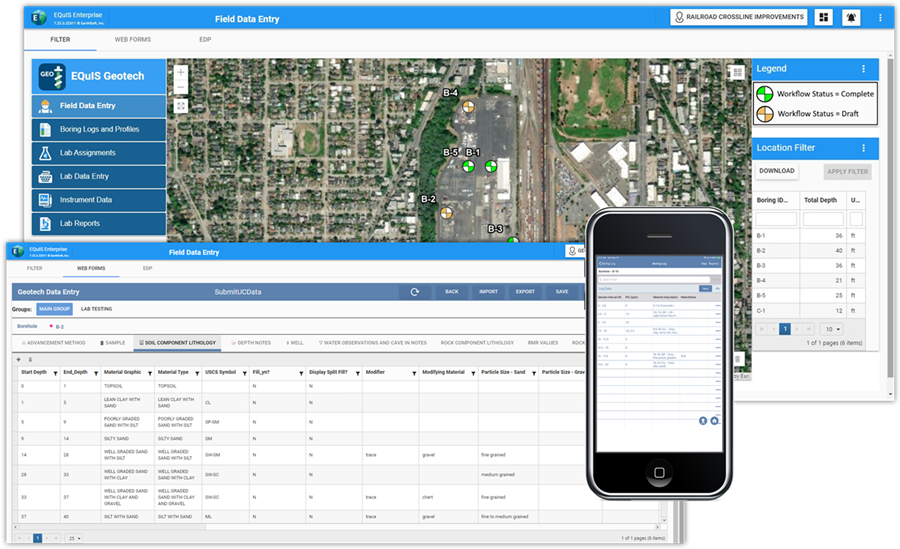Screen dimensions: 900x549
Task: Add a new lithology row with plus icon
Action: [18, 359]
